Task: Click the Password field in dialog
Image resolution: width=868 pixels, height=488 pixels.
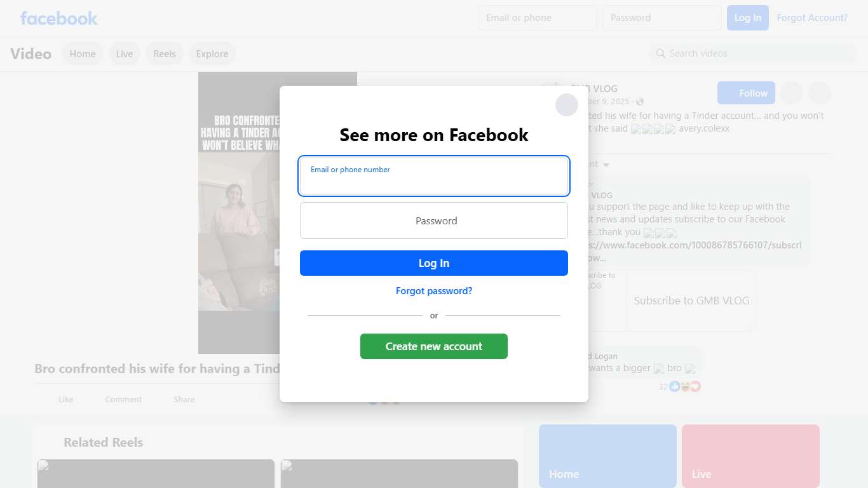Action: coord(434,220)
